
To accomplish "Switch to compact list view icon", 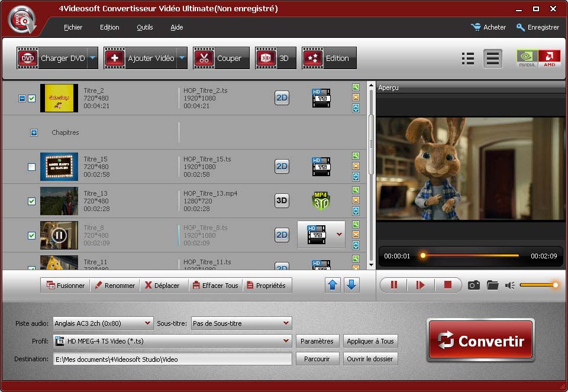I will pos(468,59).
